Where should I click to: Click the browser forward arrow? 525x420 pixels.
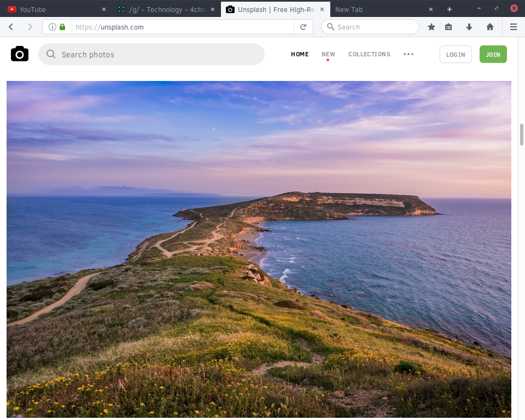(x=30, y=27)
